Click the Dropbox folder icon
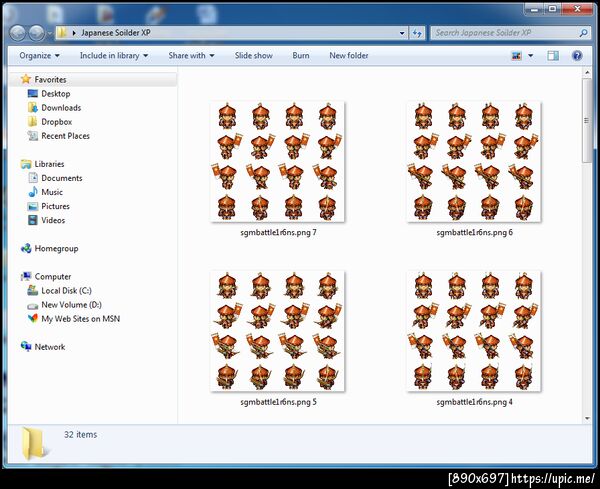This screenshot has width=600, height=489. (x=33, y=121)
